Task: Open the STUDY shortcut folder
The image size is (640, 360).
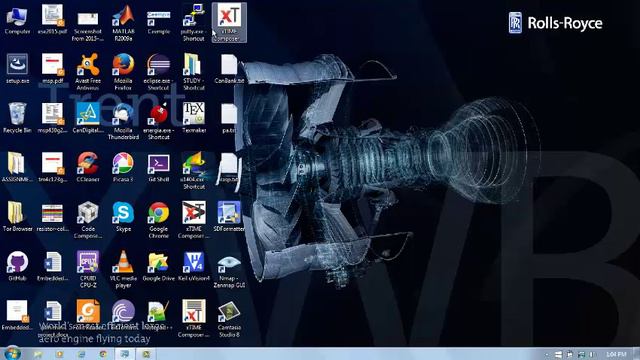Action: pos(194,72)
